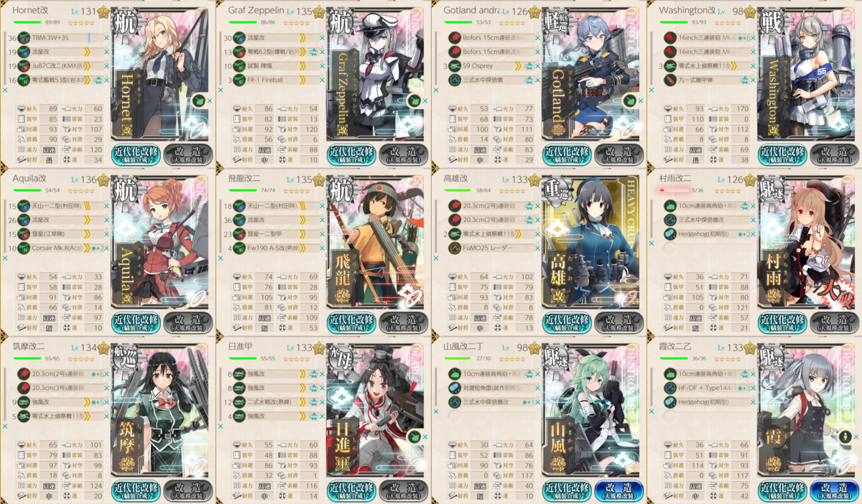Click Takao's FuMO25 radar equipment icon
This screenshot has height=504, width=862.
(x=455, y=248)
